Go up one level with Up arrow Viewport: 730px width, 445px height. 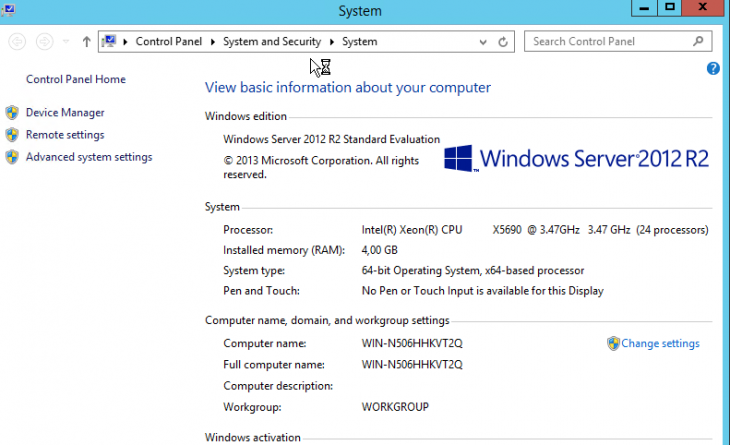tap(86, 42)
